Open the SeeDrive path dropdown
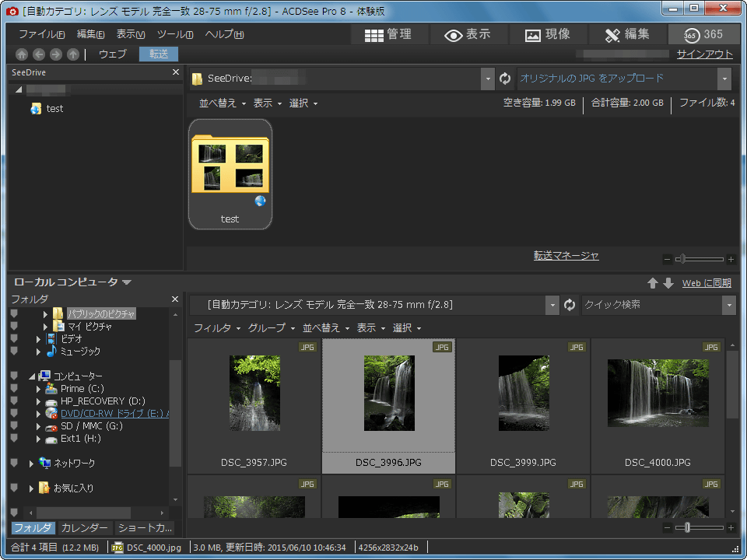The image size is (747, 560). [x=487, y=79]
